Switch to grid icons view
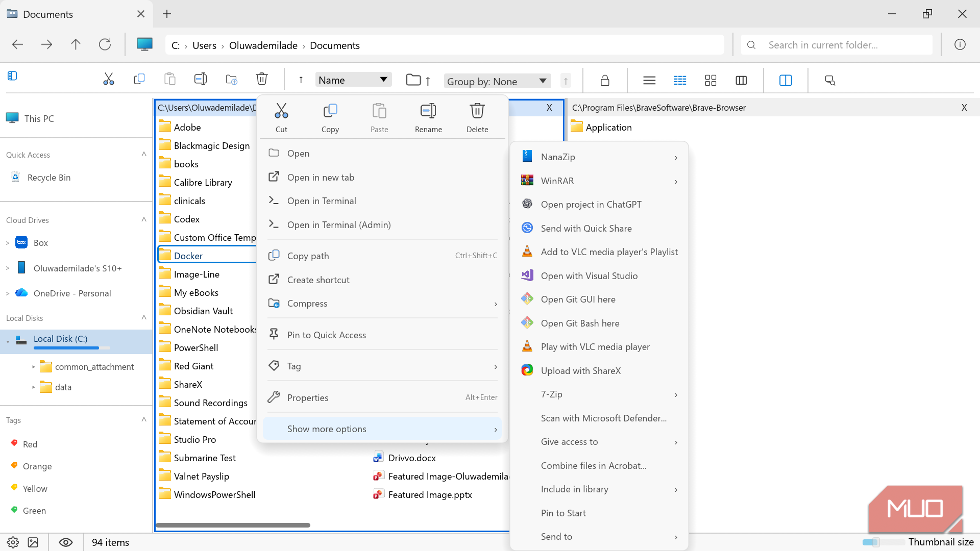 (710, 80)
